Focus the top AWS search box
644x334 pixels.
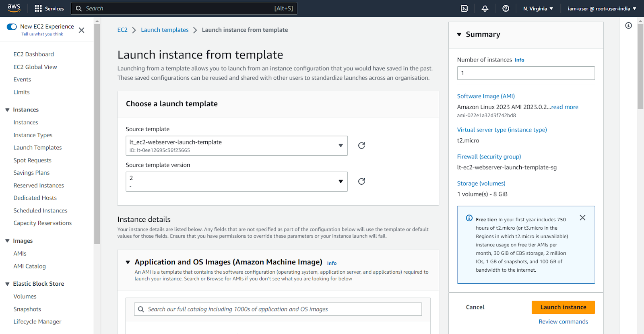(184, 8)
